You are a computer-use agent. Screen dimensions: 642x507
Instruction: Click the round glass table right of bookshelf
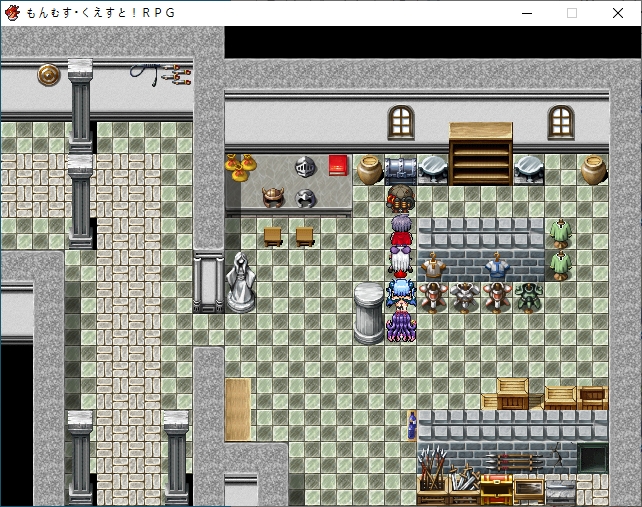click(529, 169)
